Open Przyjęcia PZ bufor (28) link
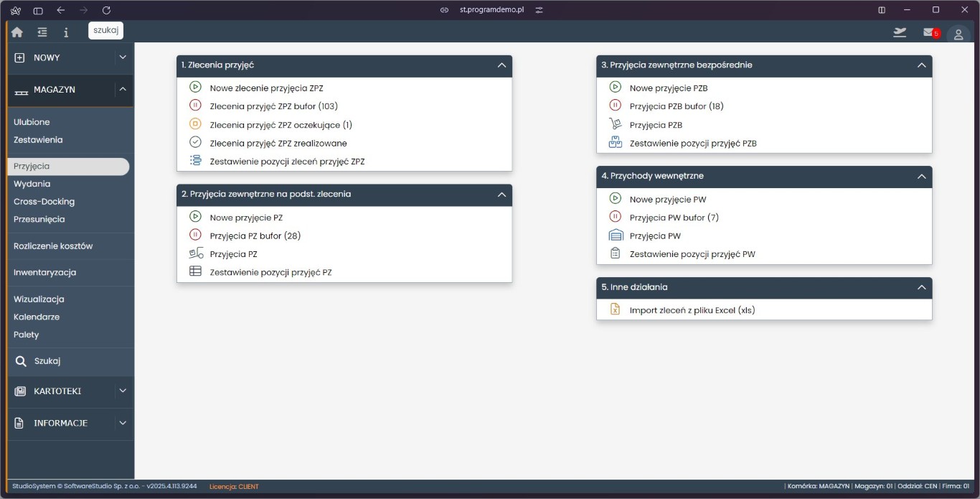This screenshot has height=499, width=980. pos(255,235)
